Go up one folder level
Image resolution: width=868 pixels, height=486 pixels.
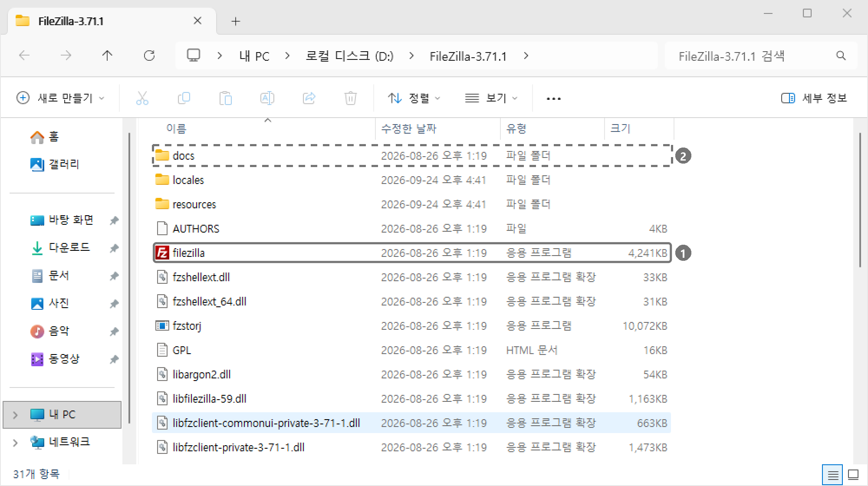pos(107,56)
